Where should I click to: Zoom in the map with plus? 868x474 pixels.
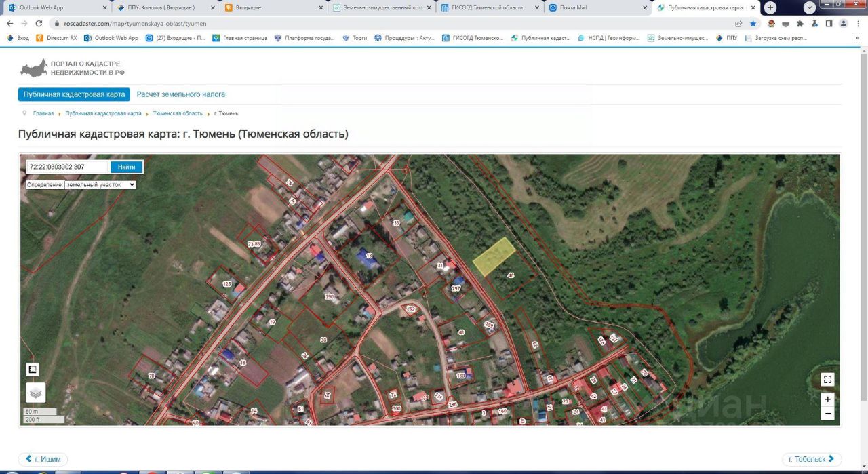tap(827, 399)
